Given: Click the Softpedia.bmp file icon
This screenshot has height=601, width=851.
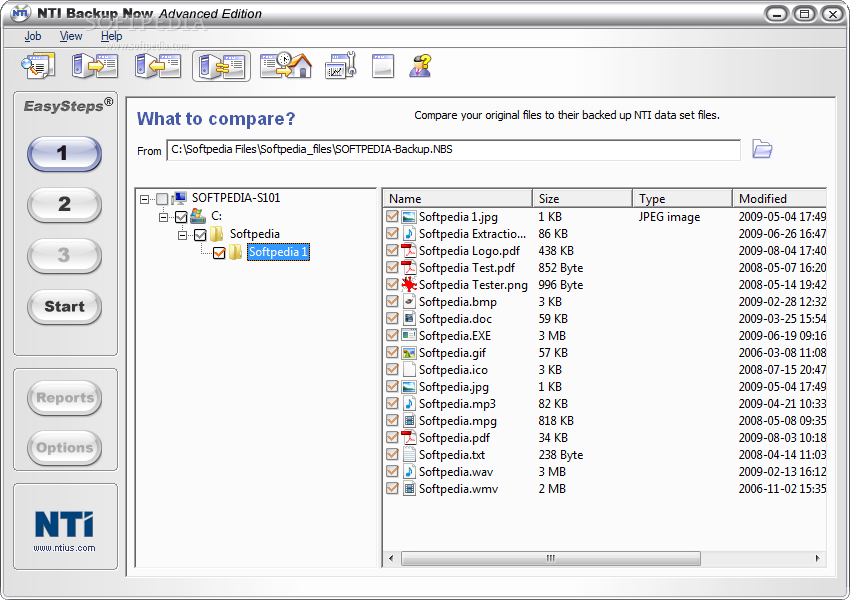Looking at the screenshot, I should pos(409,301).
